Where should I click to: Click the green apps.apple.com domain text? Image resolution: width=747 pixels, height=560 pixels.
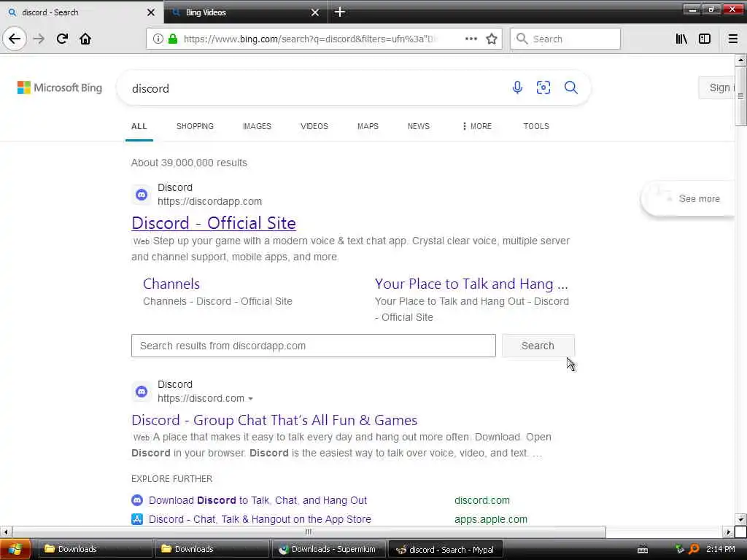click(x=491, y=519)
